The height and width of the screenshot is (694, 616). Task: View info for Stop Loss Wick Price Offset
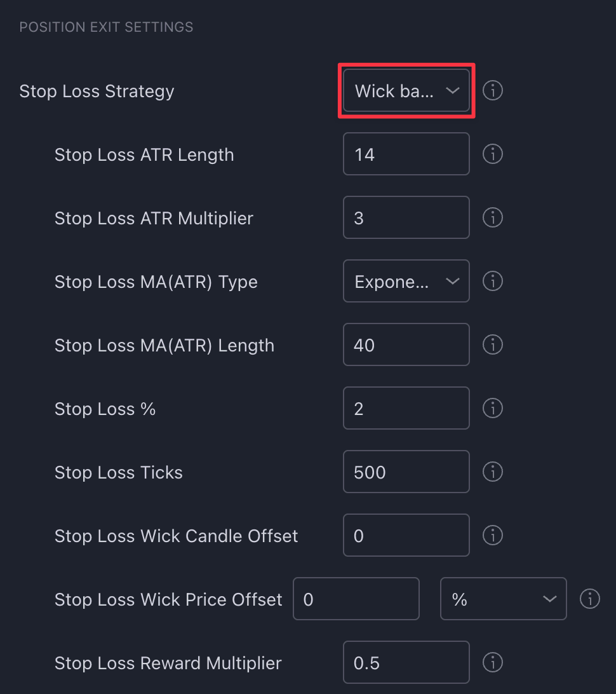click(x=589, y=598)
